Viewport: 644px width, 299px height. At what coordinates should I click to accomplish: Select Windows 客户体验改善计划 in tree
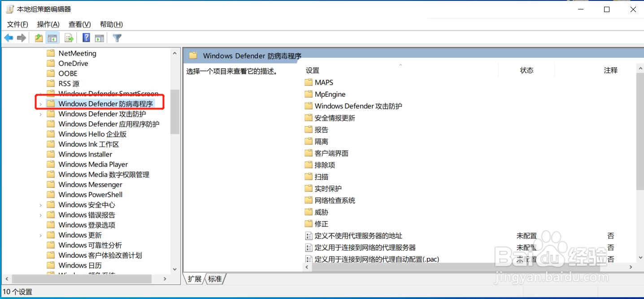point(100,255)
